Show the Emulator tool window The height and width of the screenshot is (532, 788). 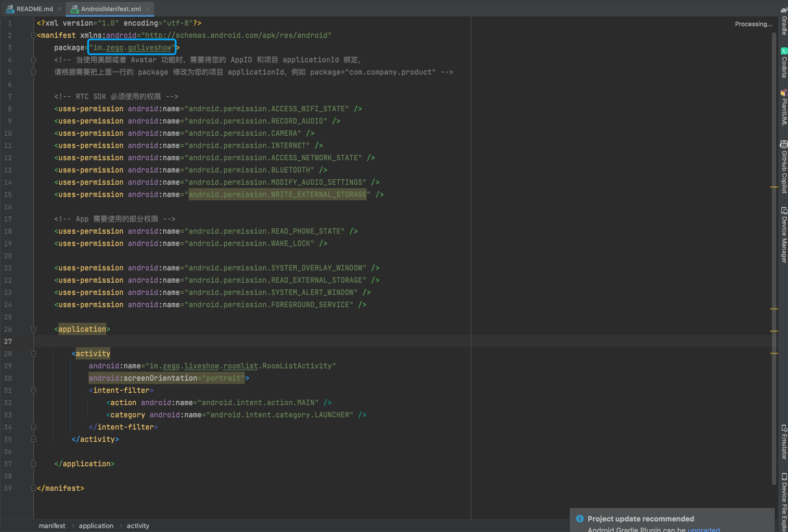784,442
